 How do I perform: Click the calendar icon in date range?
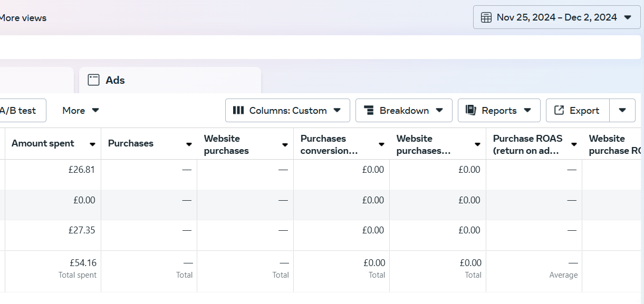pos(486,17)
